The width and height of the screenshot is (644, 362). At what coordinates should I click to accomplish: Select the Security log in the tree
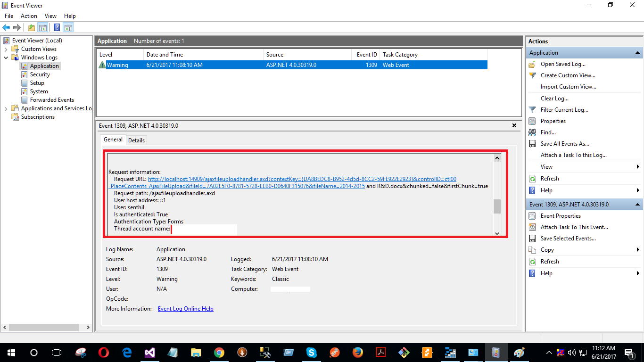[x=40, y=74]
